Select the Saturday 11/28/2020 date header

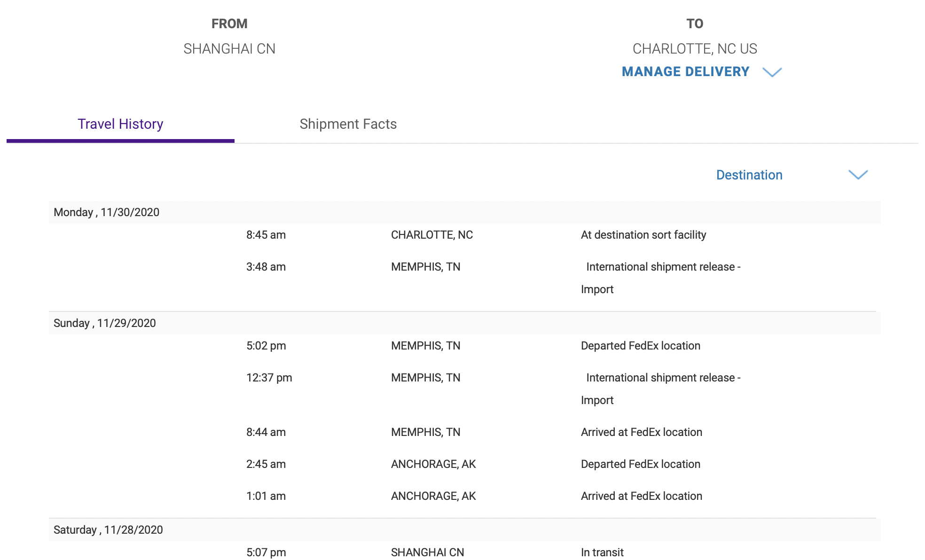pyautogui.click(x=108, y=530)
